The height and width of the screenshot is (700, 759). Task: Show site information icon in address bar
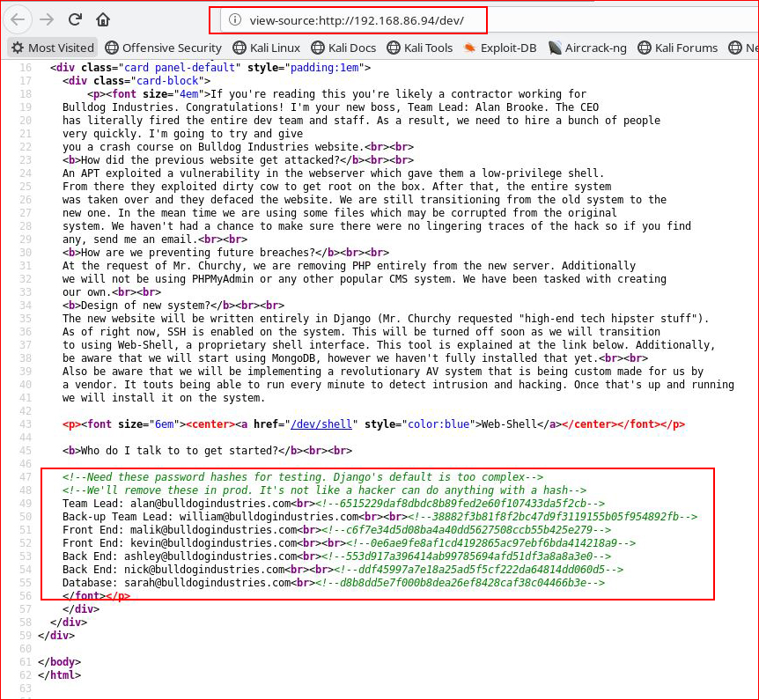(x=235, y=20)
